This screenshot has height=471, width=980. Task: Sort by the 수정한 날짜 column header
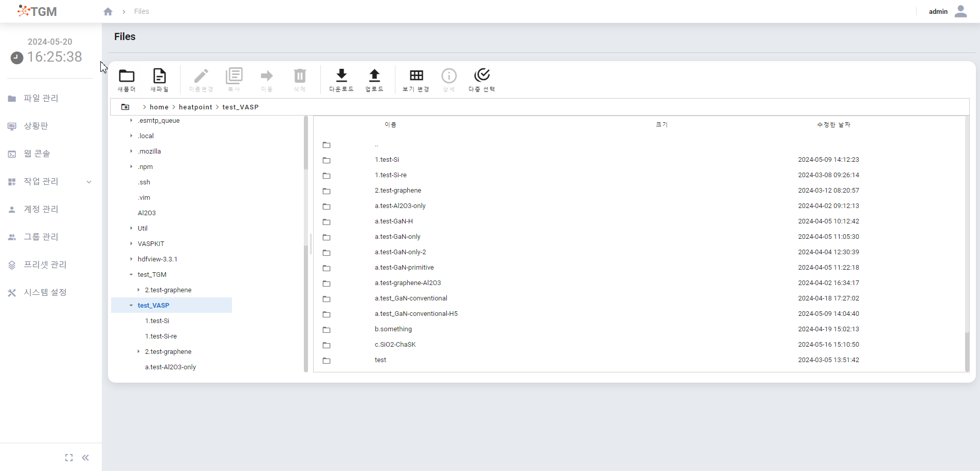tap(833, 125)
